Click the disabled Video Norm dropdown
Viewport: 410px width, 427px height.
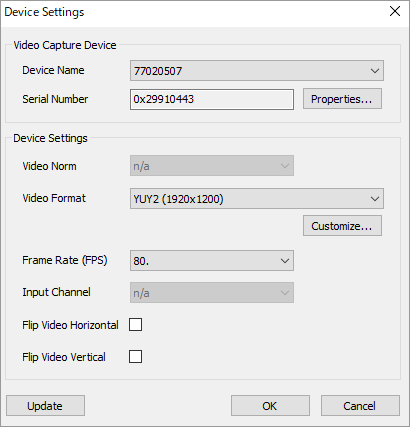coord(212,166)
